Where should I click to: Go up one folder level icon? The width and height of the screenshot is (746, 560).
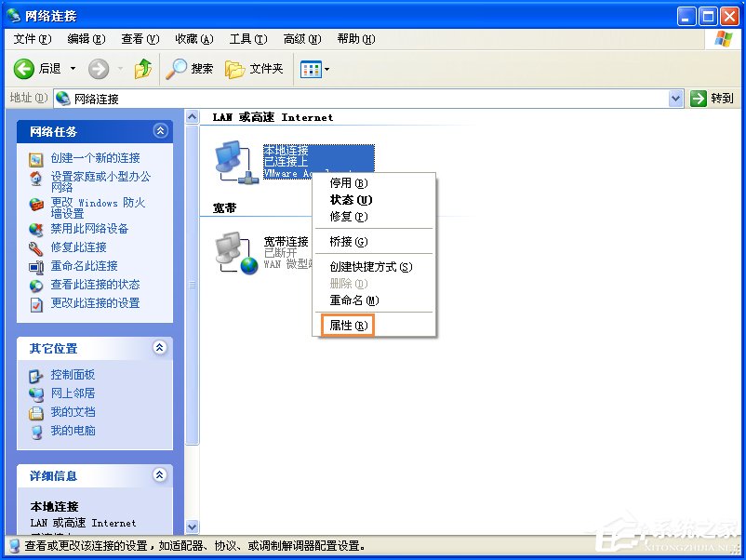coord(142,69)
